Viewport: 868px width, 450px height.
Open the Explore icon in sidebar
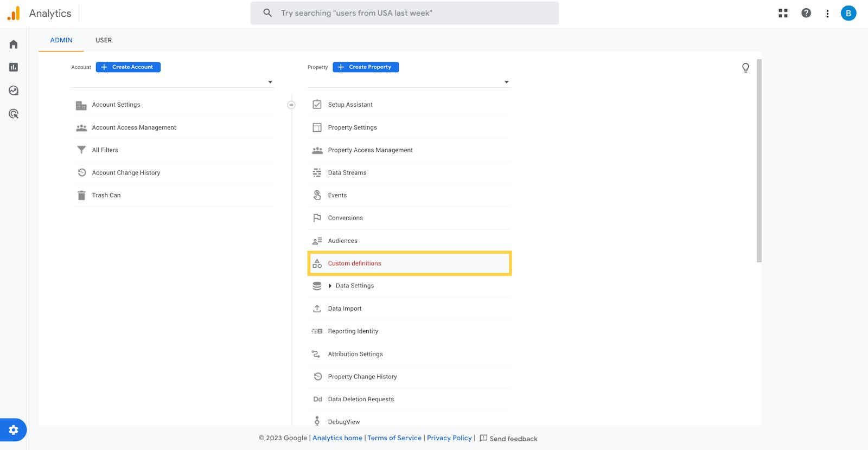click(x=14, y=91)
